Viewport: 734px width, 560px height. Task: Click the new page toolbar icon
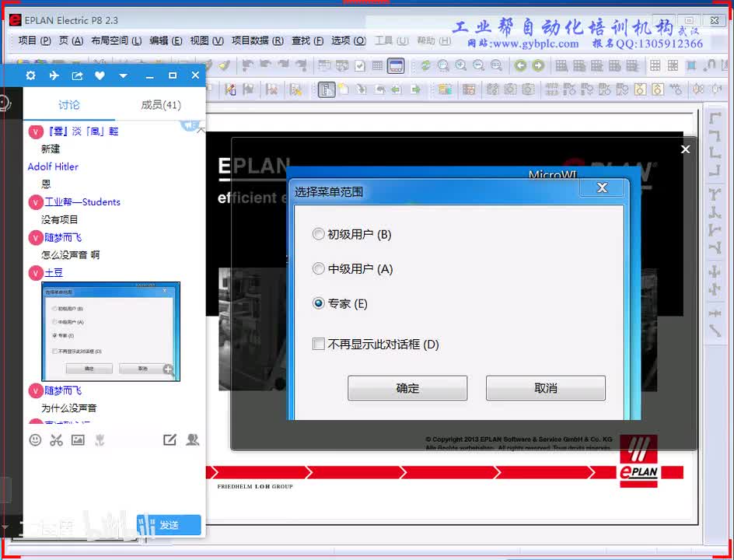(344, 89)
